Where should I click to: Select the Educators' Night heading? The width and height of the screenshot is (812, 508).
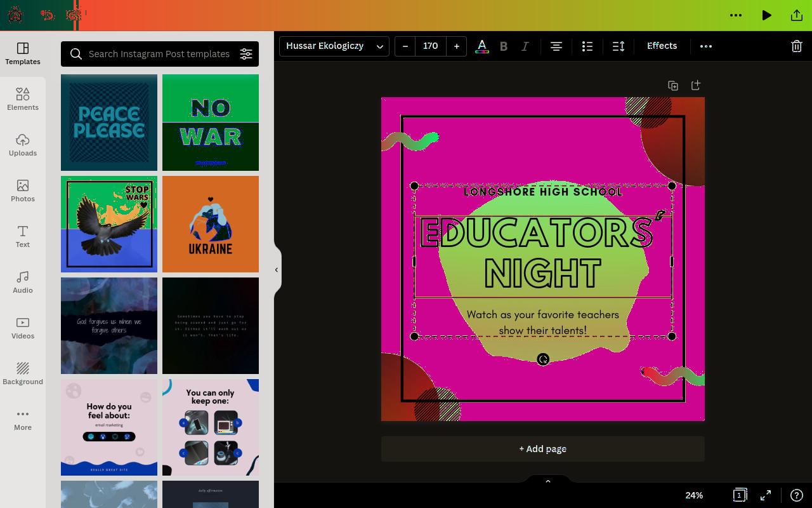tap(543, 254)
